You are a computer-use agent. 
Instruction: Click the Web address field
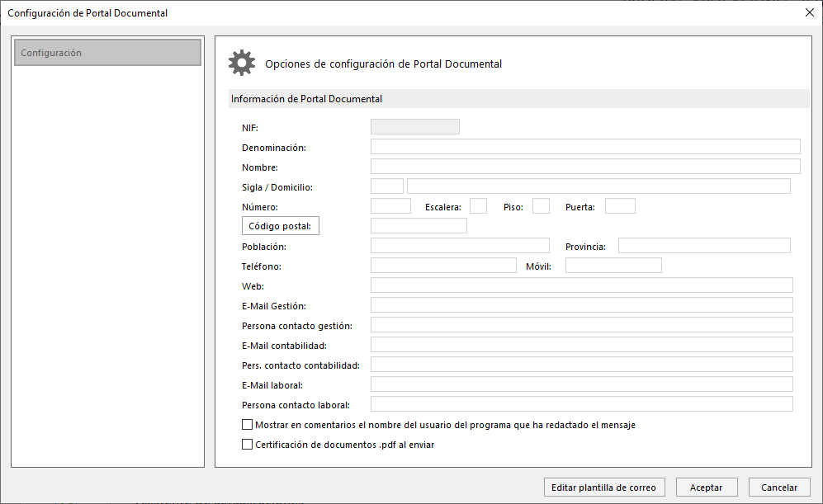(x=582, y=285)
